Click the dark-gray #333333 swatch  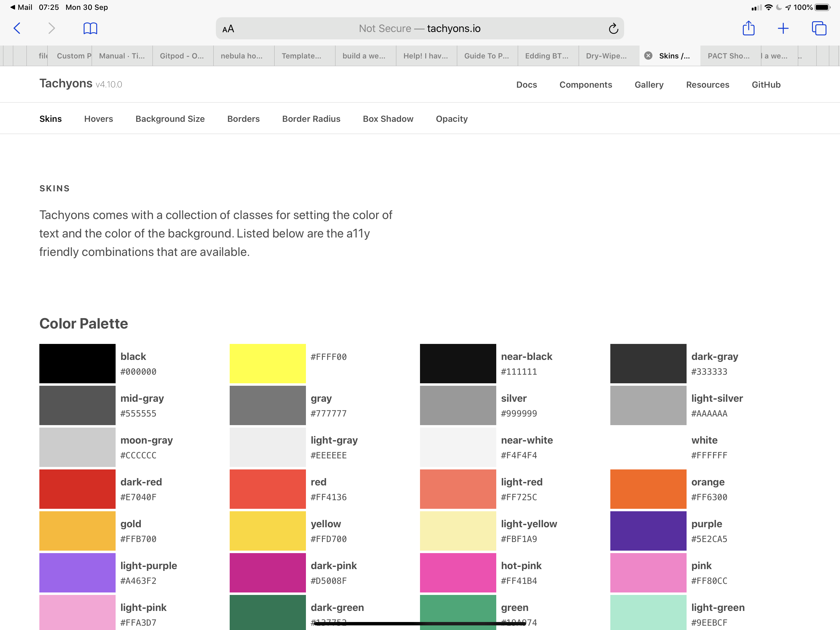[x=648, y=364]
